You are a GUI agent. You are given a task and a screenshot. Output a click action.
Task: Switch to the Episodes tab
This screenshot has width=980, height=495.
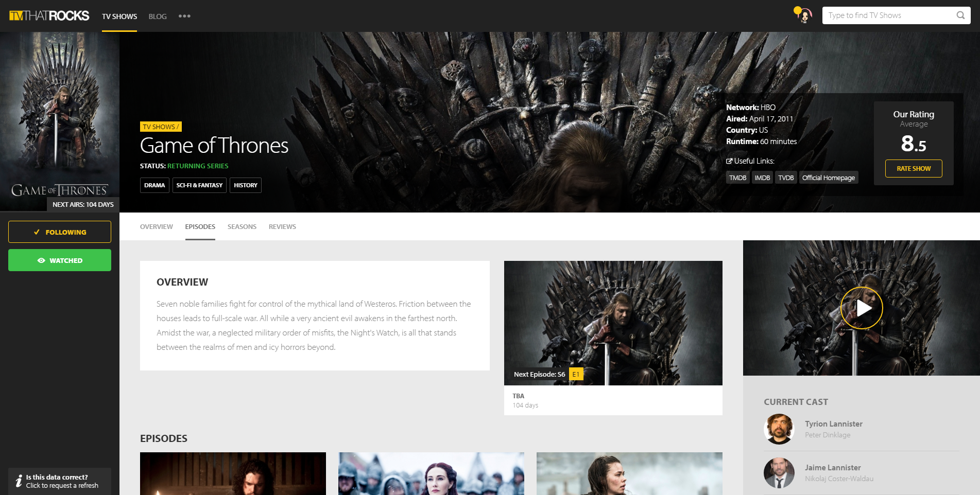pyautogui.click(x=200, y=226)
